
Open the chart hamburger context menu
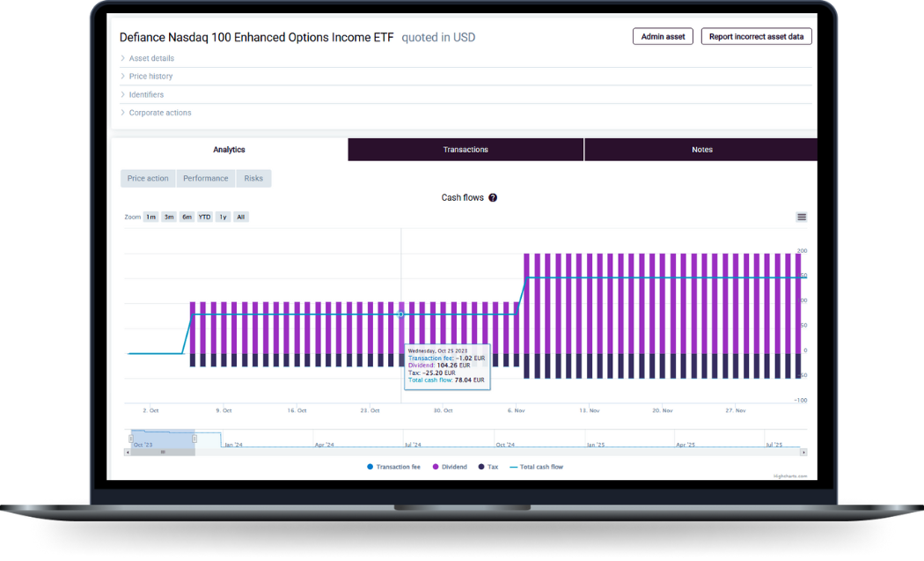pyautogui.click(x=802, y=217)
